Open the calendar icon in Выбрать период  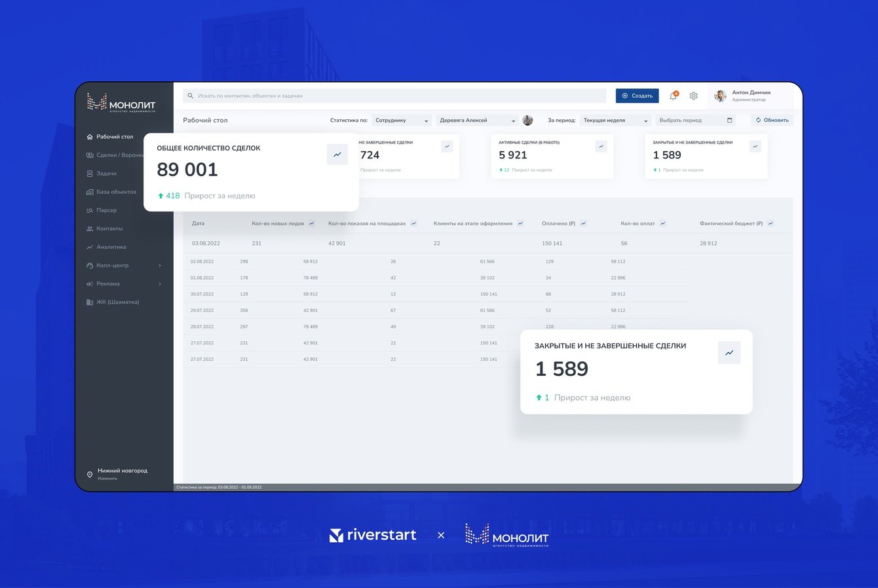[729, 120]
